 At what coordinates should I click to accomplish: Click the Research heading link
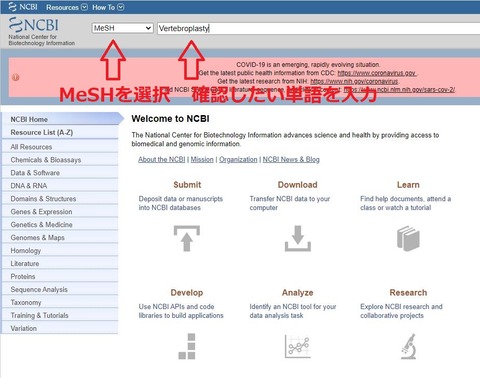[x=408, y=293]
